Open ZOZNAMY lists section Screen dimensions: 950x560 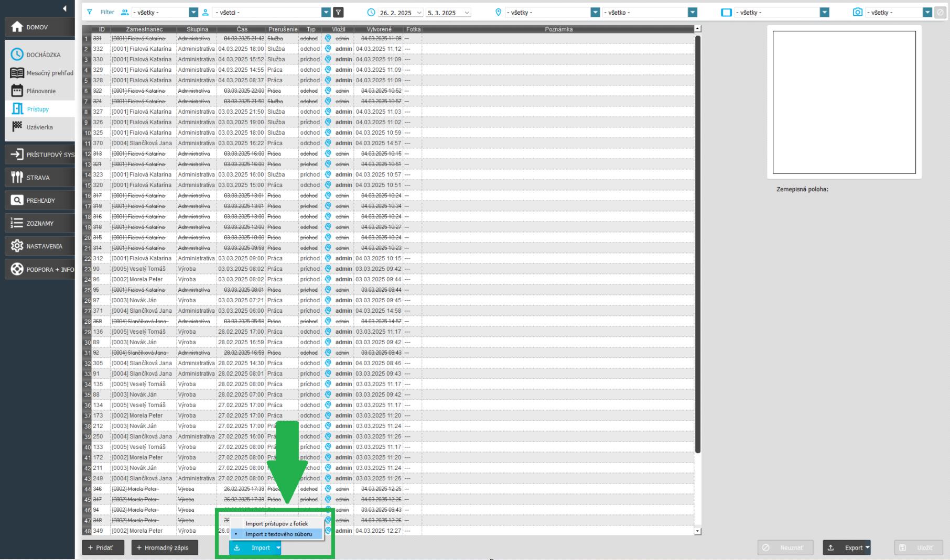tap(40, 223)
